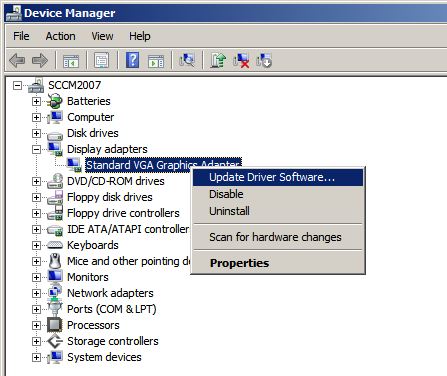
Task: Open the View menu
Action: pyautogui.click(x=102, y=36)
